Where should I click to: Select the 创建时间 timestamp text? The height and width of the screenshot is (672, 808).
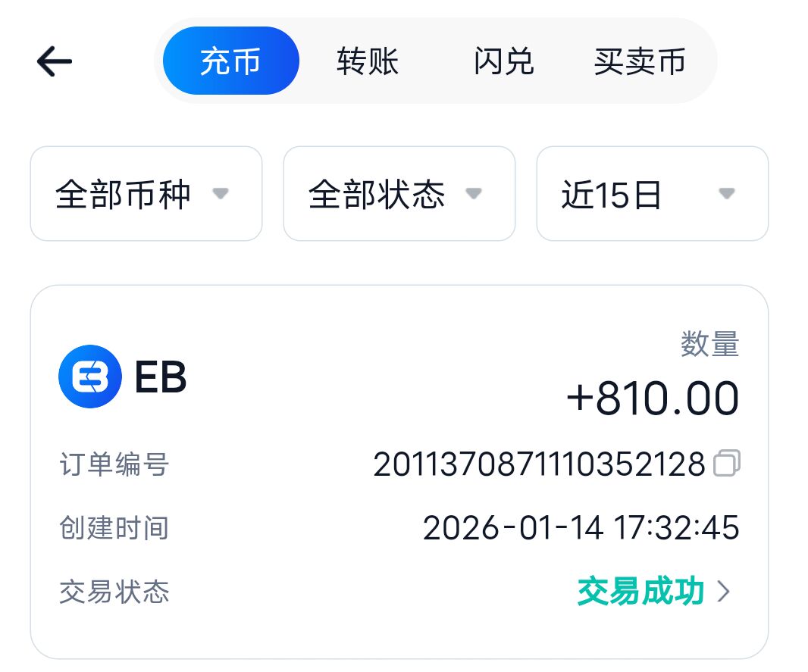584,528
